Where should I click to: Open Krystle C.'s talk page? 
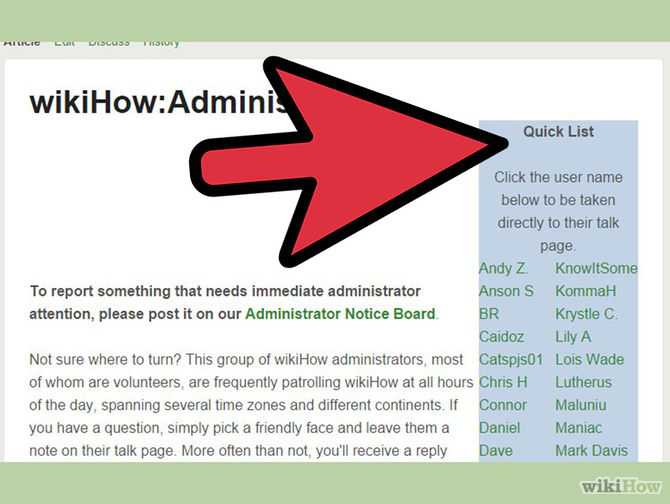coord(586,314)
